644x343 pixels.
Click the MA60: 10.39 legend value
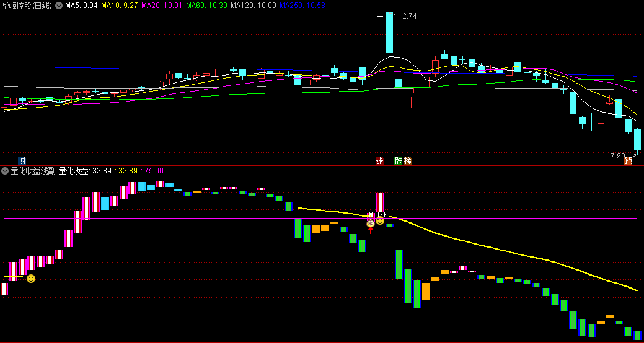206,6
